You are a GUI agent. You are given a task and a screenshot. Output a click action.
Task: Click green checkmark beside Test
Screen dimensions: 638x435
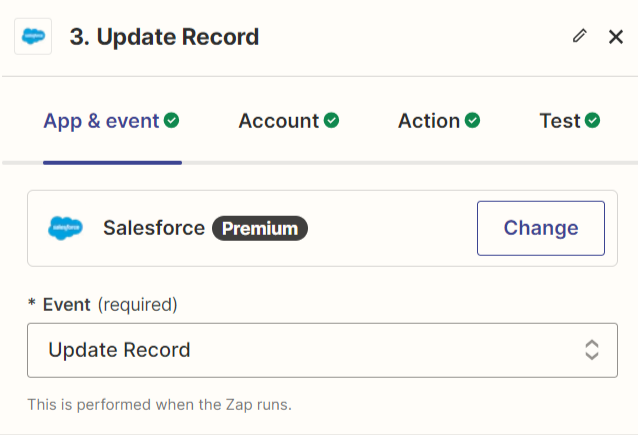(592, 120)
